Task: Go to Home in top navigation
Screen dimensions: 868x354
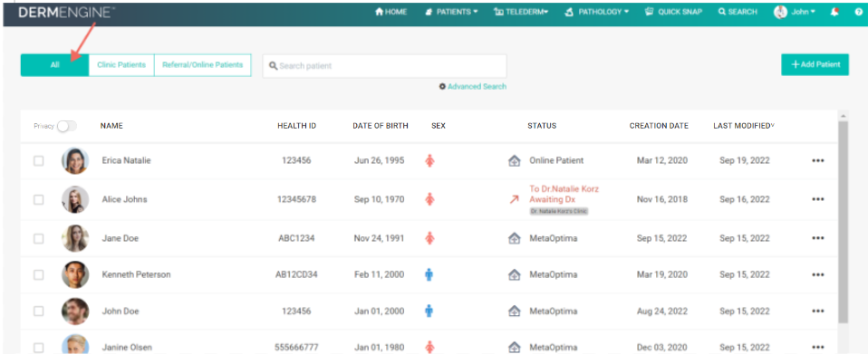Action: pyautogui.click(x=391, y=12)
